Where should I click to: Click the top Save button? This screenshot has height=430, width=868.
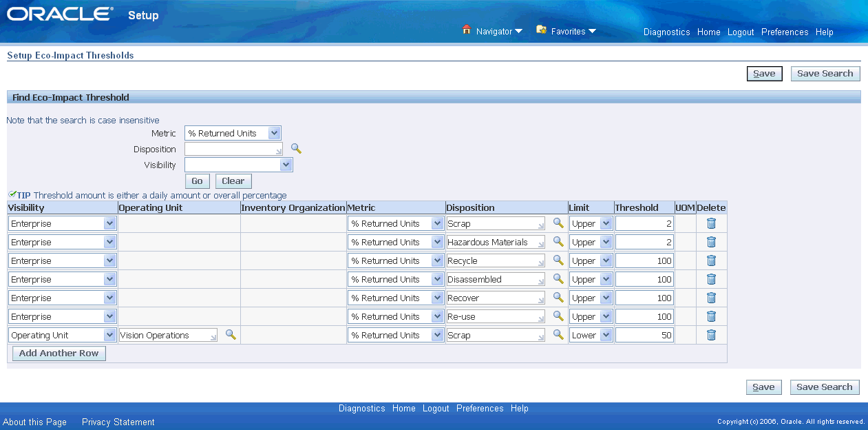(x=764, y=74)
